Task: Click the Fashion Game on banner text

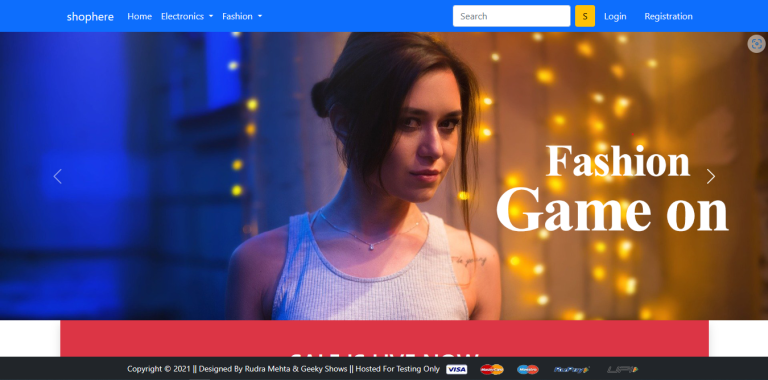Action: tap(612, 188)
